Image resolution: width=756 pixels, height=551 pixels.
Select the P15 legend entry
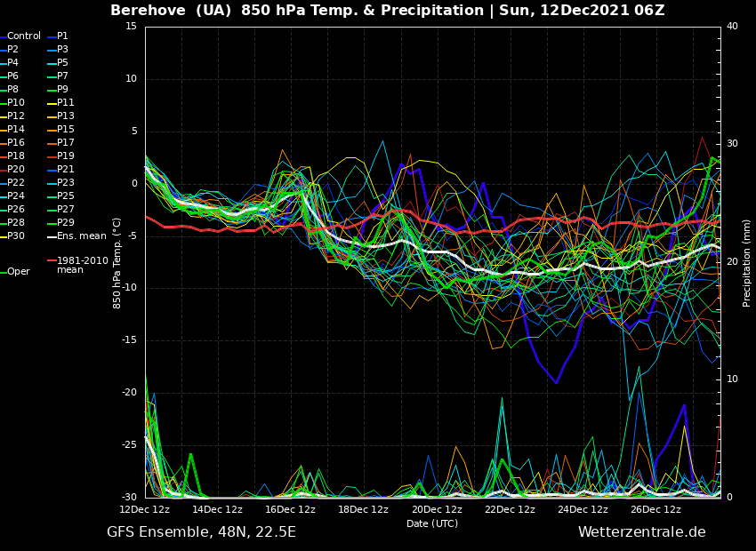[66, 130]
